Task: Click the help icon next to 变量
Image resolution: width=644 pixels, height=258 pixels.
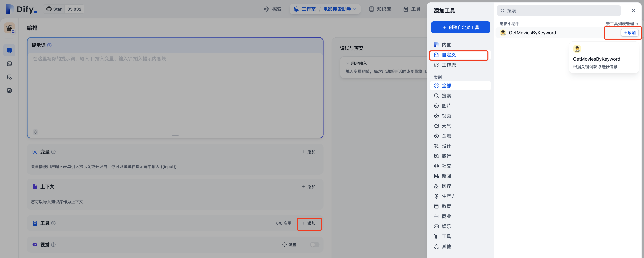Action: [x=54, y=152]
